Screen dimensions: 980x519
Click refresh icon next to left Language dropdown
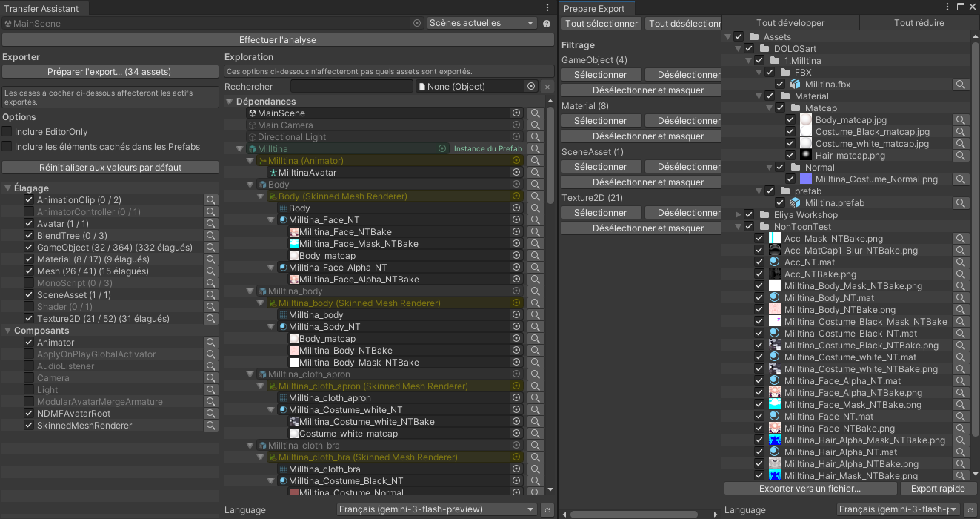547,510
